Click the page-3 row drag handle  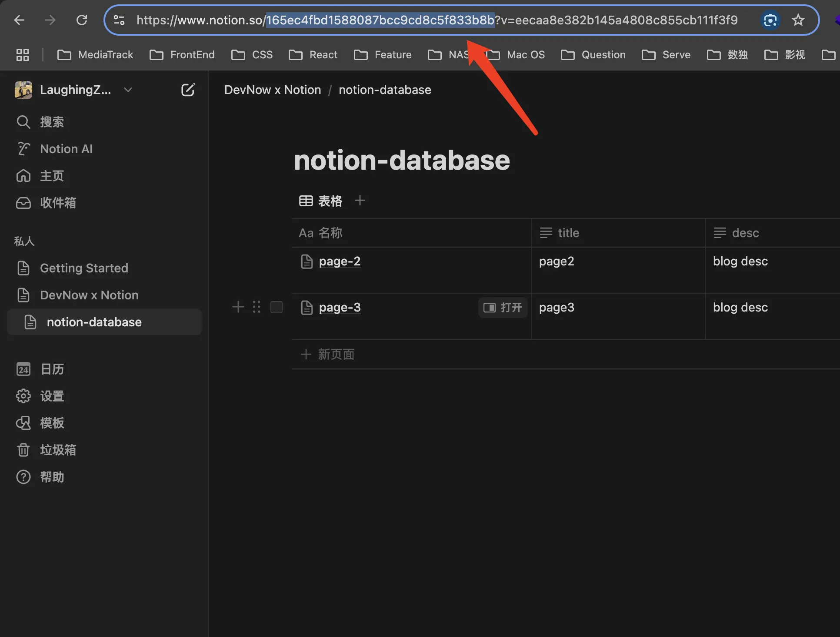pos(257,307)
